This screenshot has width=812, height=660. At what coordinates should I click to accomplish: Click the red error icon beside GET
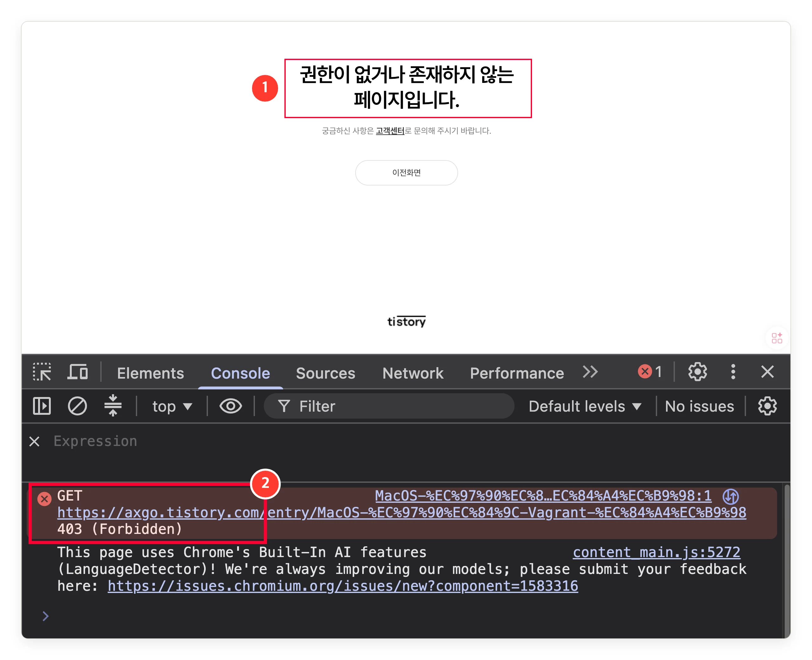coord(44,498)
